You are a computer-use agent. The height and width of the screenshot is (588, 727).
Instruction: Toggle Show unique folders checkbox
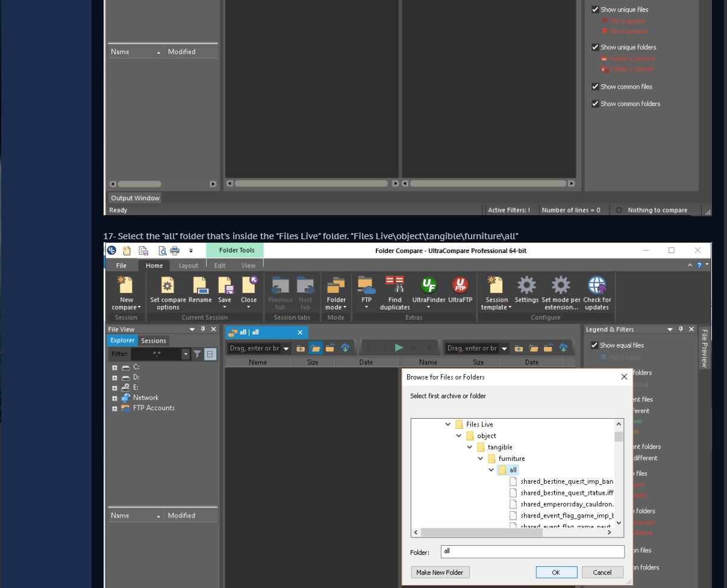[595, 47]
